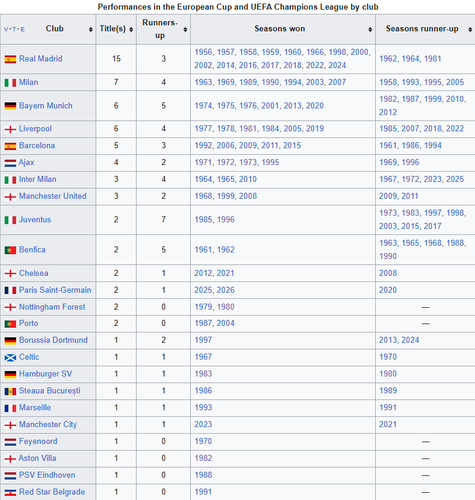Open the Manchester United club link

tap(53, 196)
